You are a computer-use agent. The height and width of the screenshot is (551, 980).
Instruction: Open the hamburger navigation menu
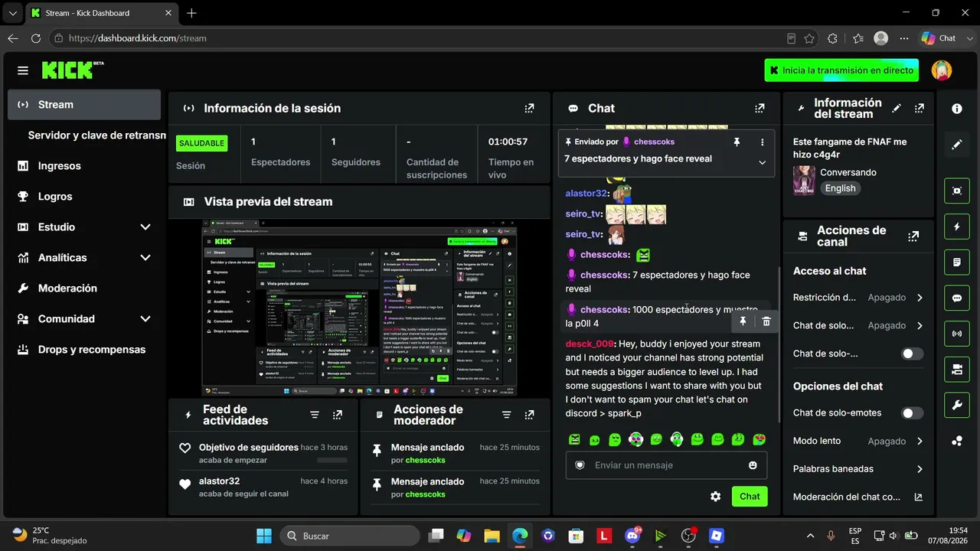click(x=23, y=70)
